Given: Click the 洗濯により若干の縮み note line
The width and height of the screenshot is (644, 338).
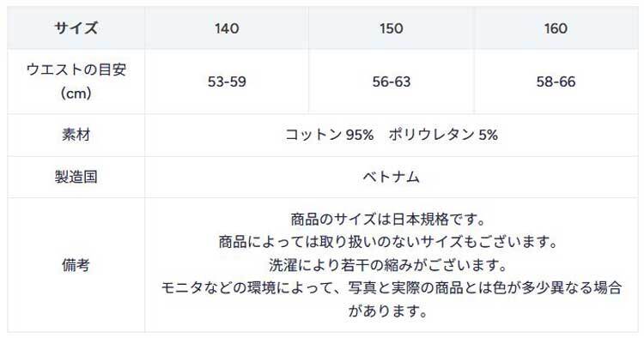Looking at the screenshot, I should pos(388,264).
